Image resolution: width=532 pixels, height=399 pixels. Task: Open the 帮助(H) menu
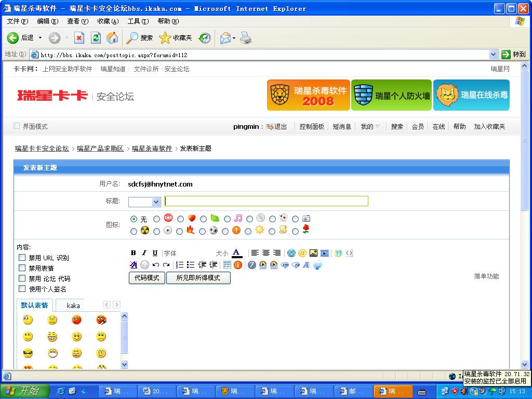[x=168, y=21]
